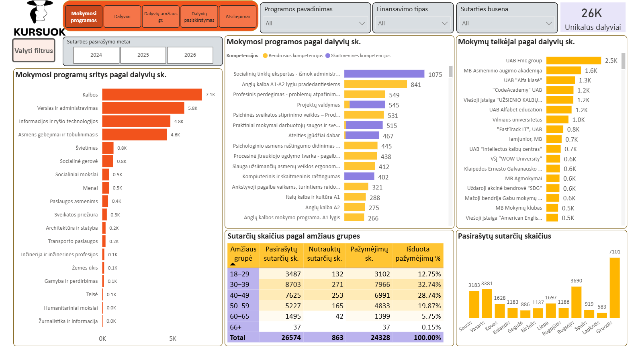Select the Kalbos bar in the chart
This screenshot has height=346, width=644.
tap(152, 95)
